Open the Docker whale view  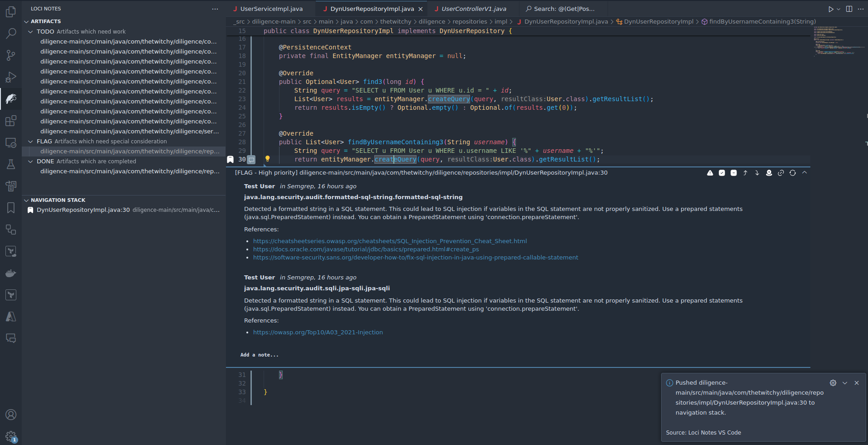point(11,273)
